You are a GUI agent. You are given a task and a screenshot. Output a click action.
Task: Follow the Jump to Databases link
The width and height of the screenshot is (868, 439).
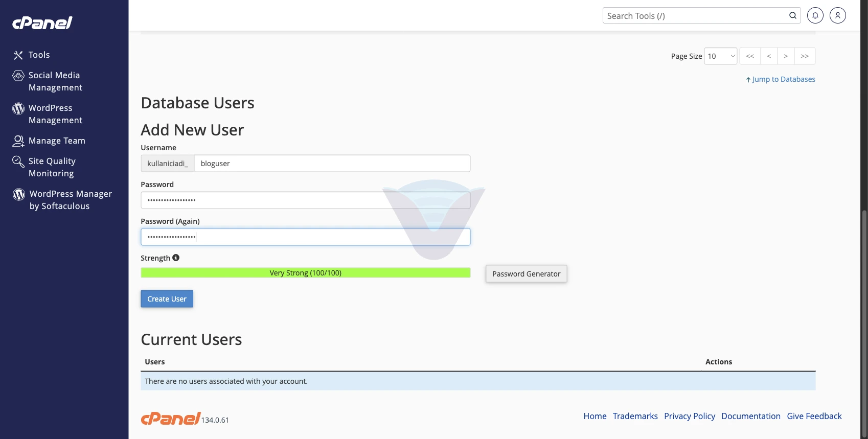pyautogui.click(x=781, y=79)
